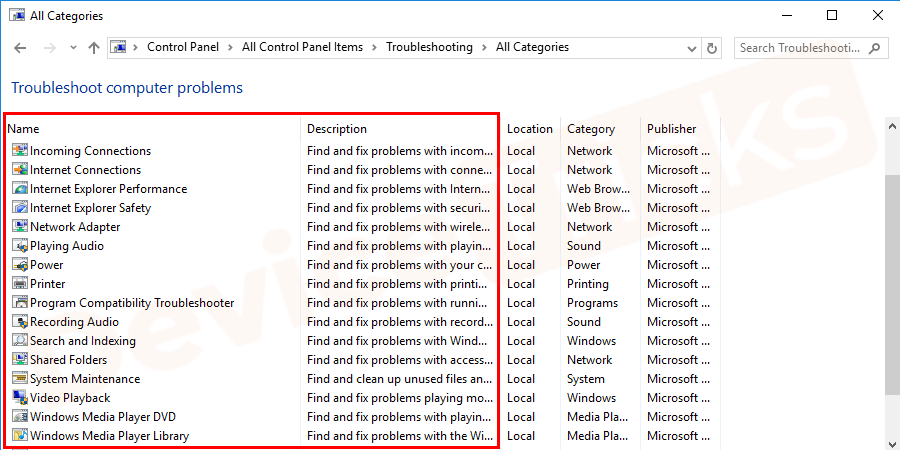
Task: Click the Power troubleshooter icon
Action: (19, 265)
